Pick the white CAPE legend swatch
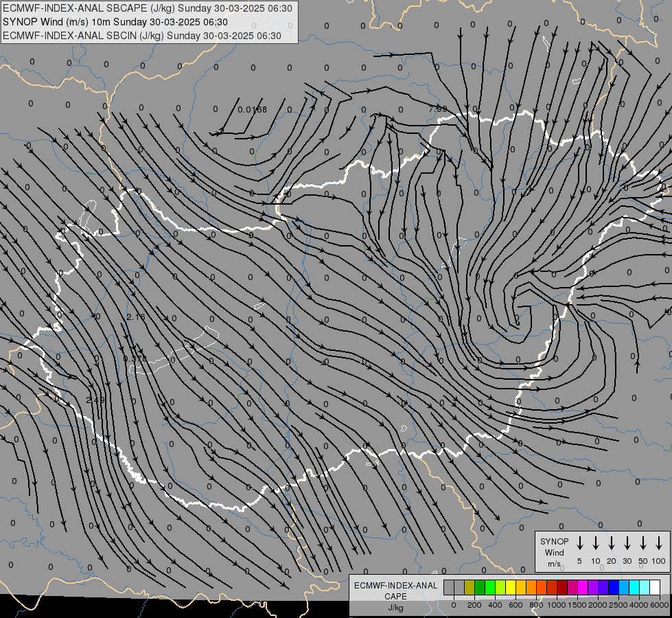The height and width of the screenshot is (618, 672). [656, 587]
